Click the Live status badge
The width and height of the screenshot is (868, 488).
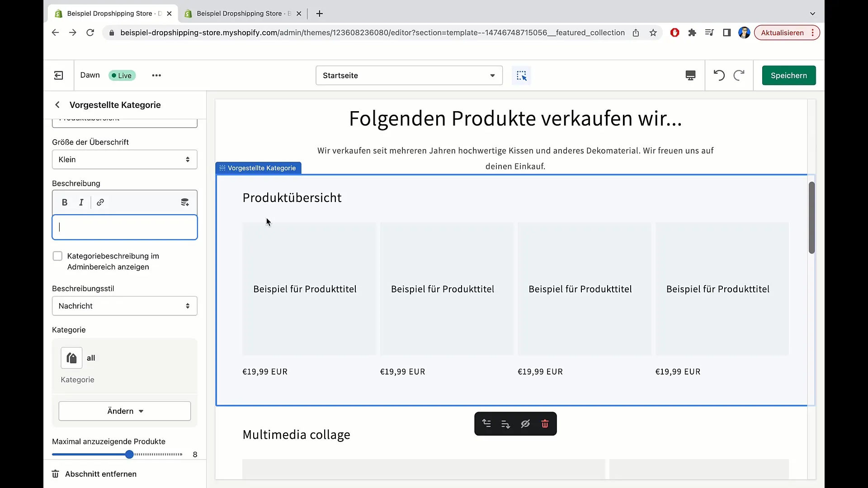(x=122, y=75)
